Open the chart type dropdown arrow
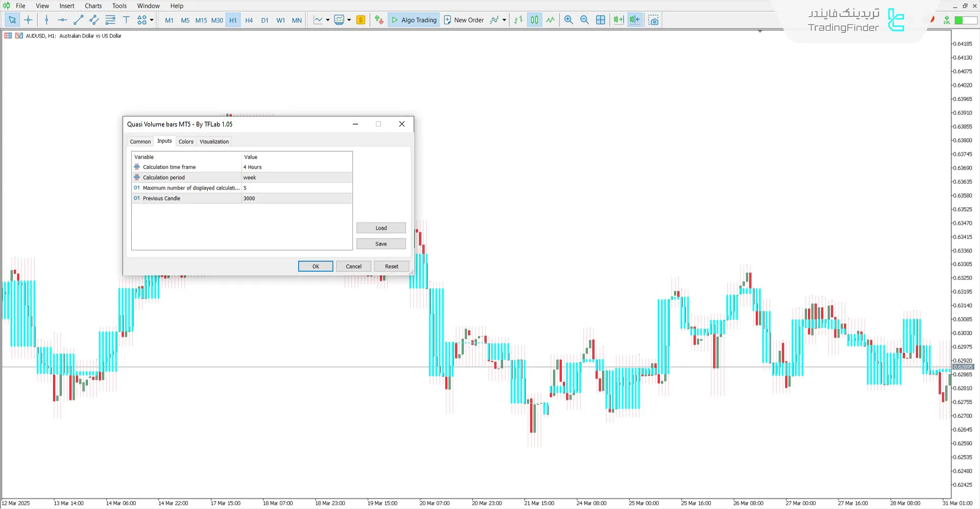This screenshot has height=509, width=980. pos(327,20)
